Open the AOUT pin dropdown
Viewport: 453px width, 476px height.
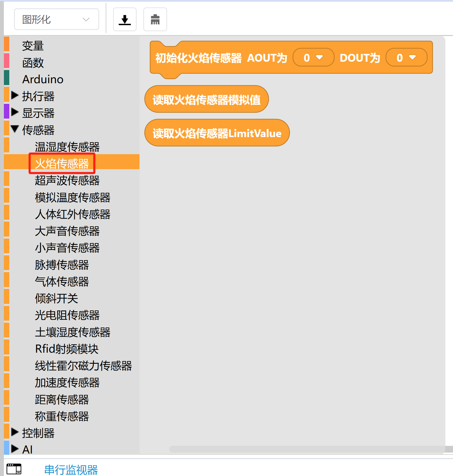coord(313,57)
